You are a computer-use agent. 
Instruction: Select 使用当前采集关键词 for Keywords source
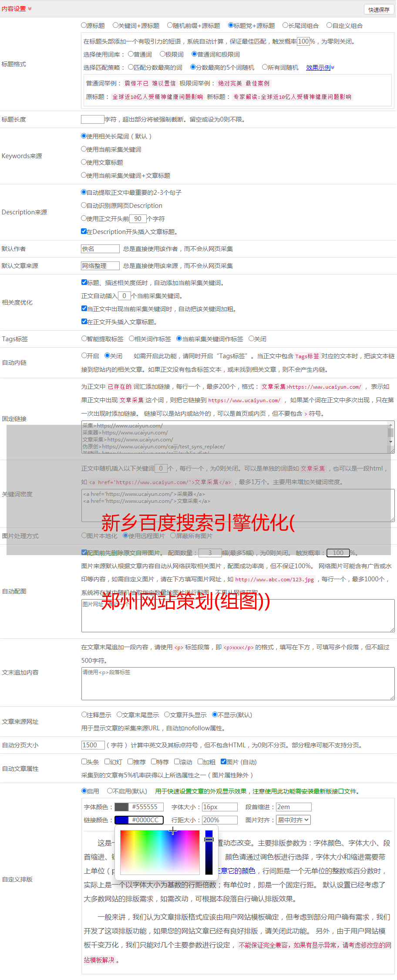click(84, 149)
